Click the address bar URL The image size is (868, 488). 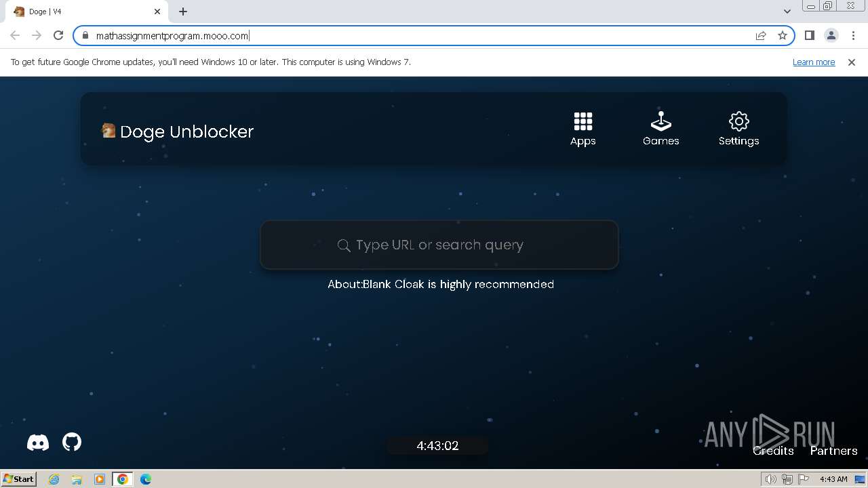pos(172,36)
